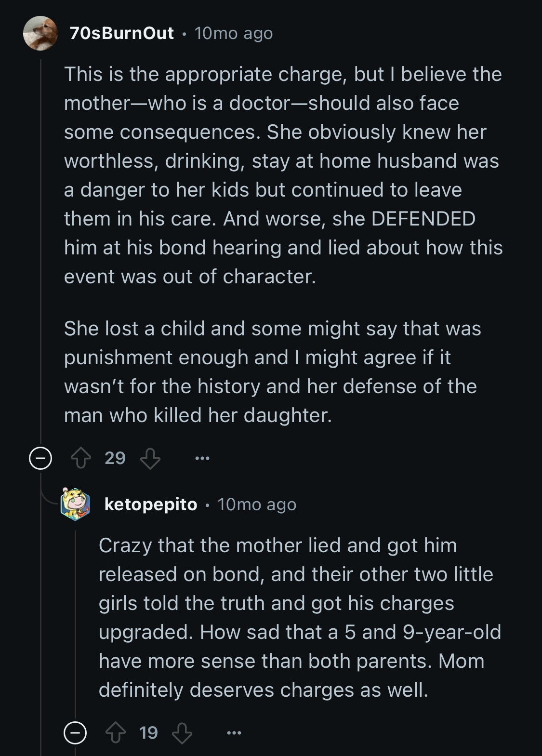Visit the ketopepito username link
This screenshot has height=756, width=542.
[151, 504]
